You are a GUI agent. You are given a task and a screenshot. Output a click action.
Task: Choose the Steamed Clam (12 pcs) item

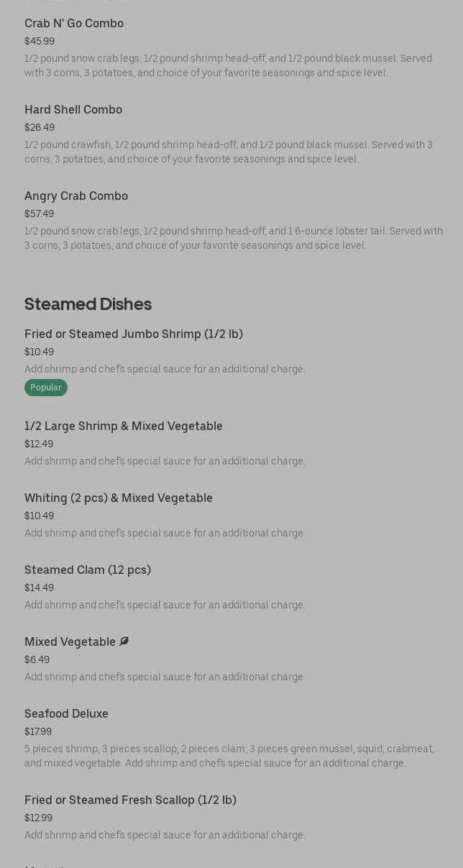pos(88,570)
